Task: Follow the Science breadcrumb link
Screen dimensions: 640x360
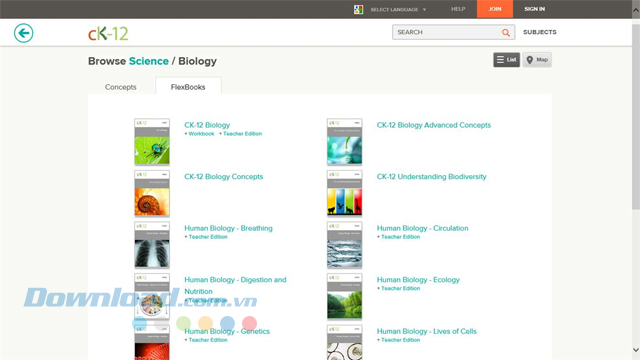Action: point(149,61)
